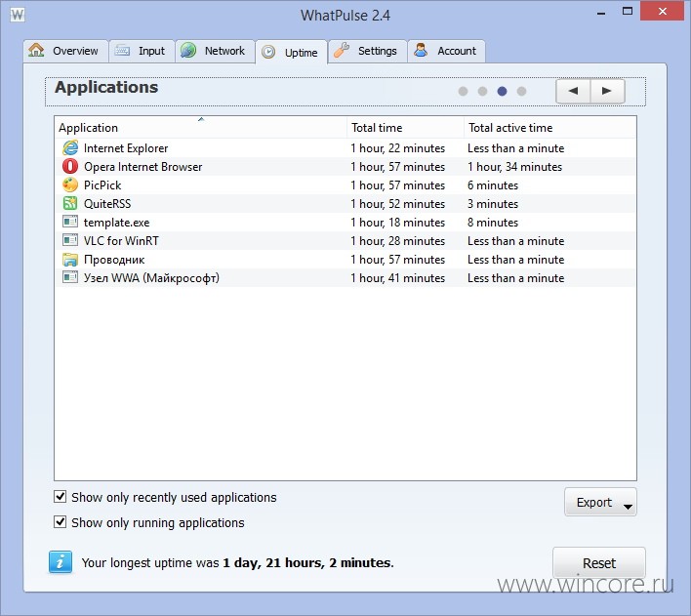Switch to the Input tab
Viewport: 691px width, 616px height.
pyautogui.click(x=142, y=51)
